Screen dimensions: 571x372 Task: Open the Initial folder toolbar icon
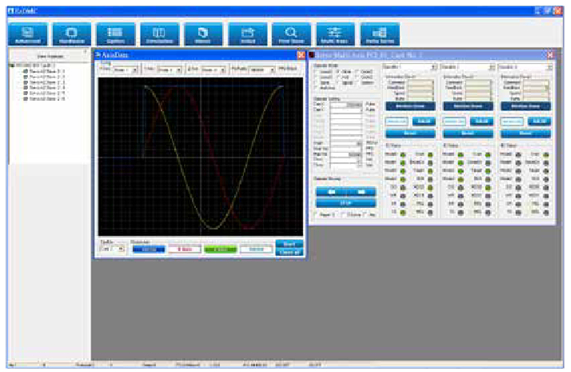(248, 34)
